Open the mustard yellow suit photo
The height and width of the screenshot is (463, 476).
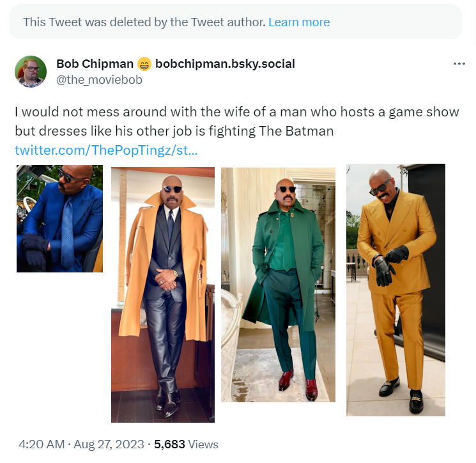(x=395, y=290)
